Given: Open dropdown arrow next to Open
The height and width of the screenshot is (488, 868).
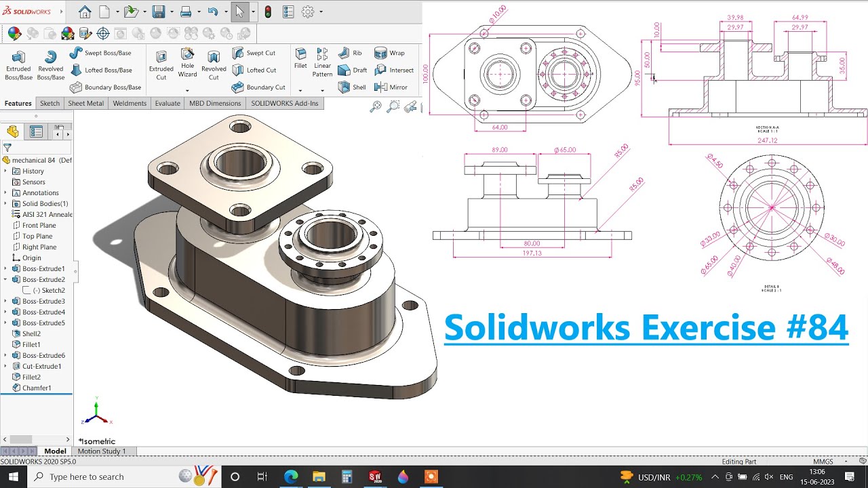Looking at the screenshot, I should [144, 12].
